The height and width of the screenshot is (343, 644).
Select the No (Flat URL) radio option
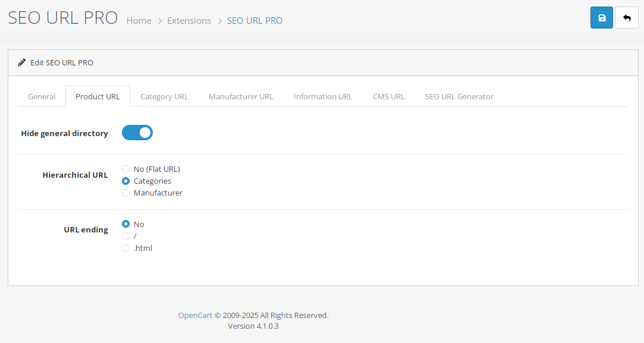pos(125,169)
